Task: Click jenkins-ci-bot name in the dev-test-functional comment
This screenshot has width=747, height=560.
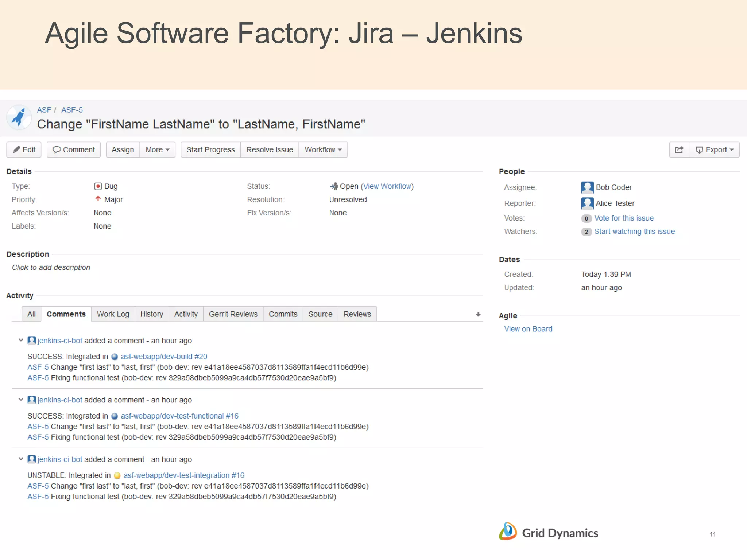Action: [60, 400]
